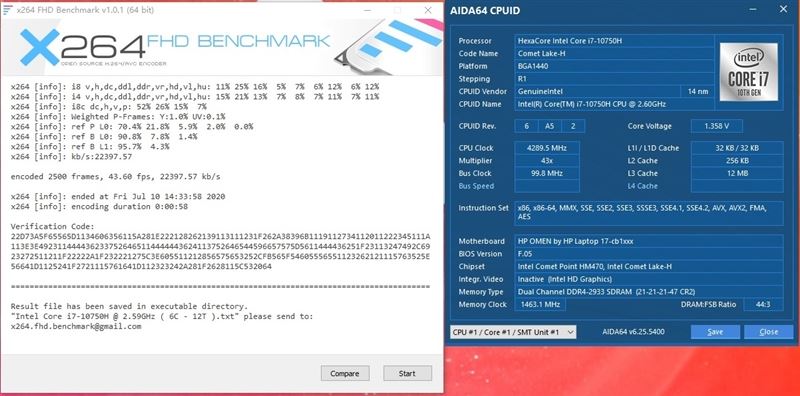Click the x264 benchmark title bar app icon
800x396 pixels.
tap(8, 10)
